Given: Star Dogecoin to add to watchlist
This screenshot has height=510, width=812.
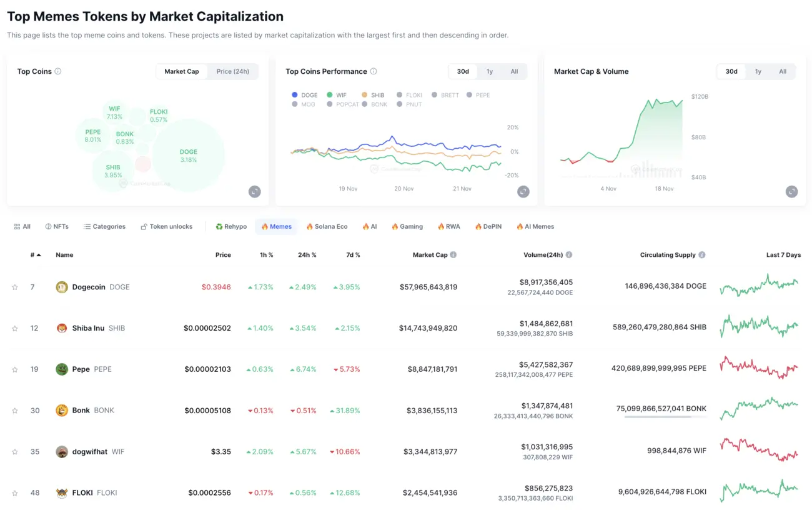Looking at the screenshot, I should 15,287.
